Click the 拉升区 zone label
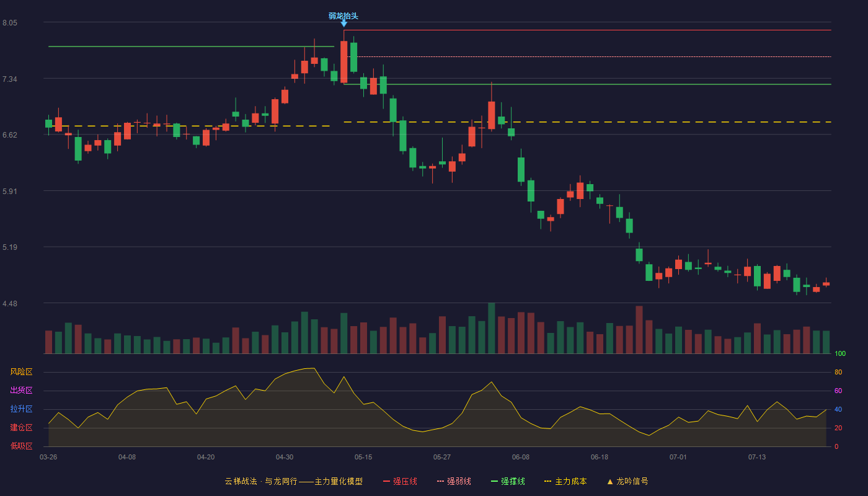 point(21,409)
